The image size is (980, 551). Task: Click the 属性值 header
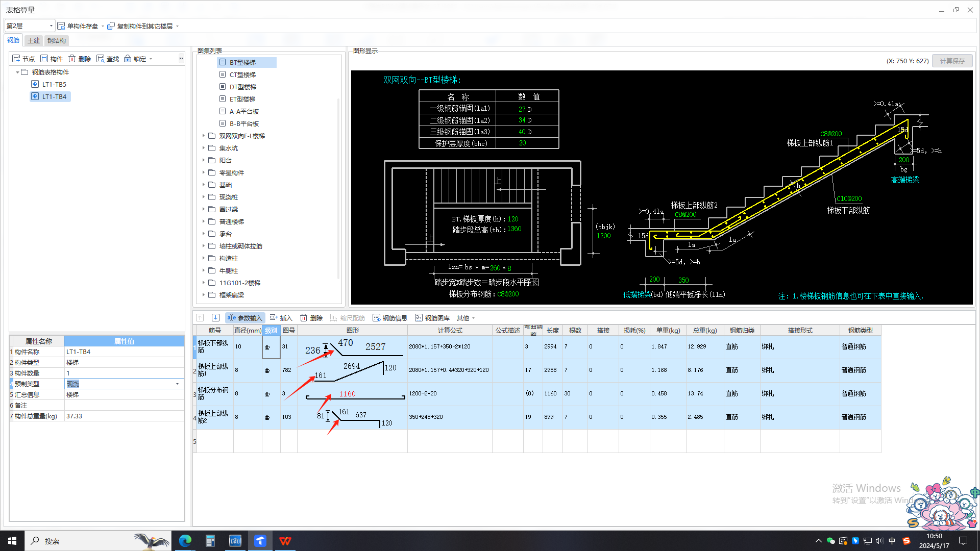click(x=124, y=341)
